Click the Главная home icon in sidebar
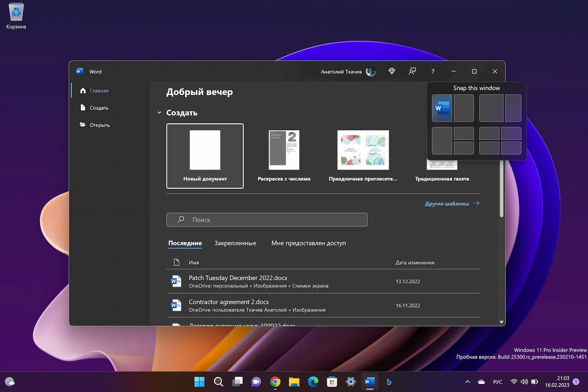The height and width of the screenshot is (392, 588). pos(83,91)
